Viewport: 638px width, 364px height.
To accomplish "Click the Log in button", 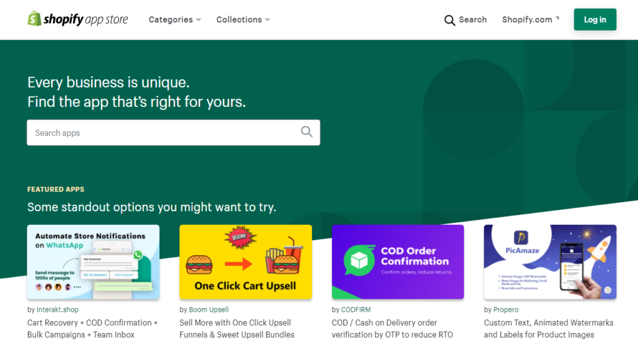I will point(595,19).
